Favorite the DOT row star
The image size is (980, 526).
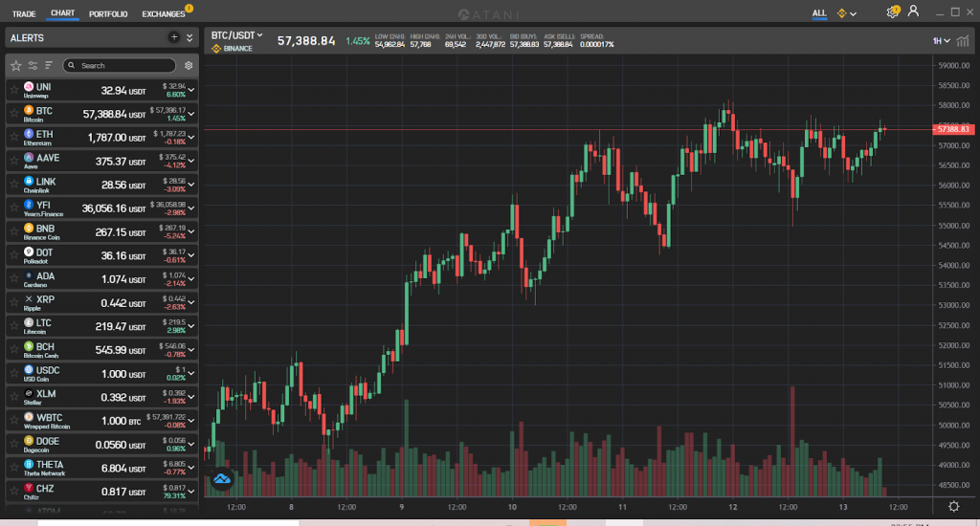pos(13,255)
